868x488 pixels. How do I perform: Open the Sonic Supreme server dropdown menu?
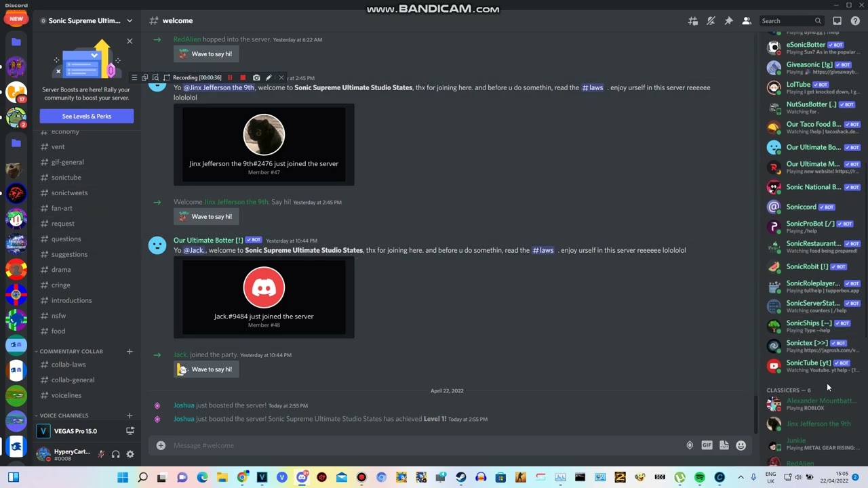pyautogui.click(x=130, y=21)
